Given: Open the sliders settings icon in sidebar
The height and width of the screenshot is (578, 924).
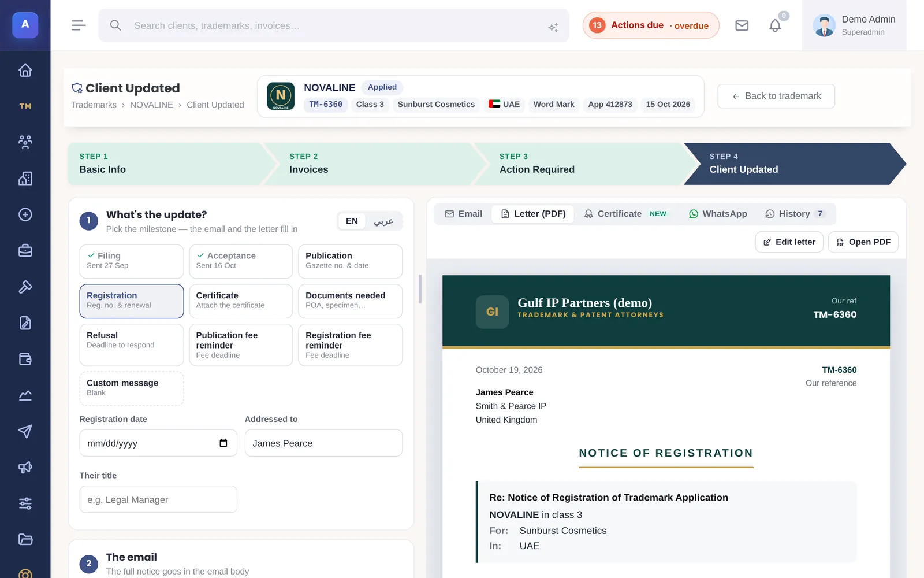Looking at the screenshot, I should [x=25, y=503].
